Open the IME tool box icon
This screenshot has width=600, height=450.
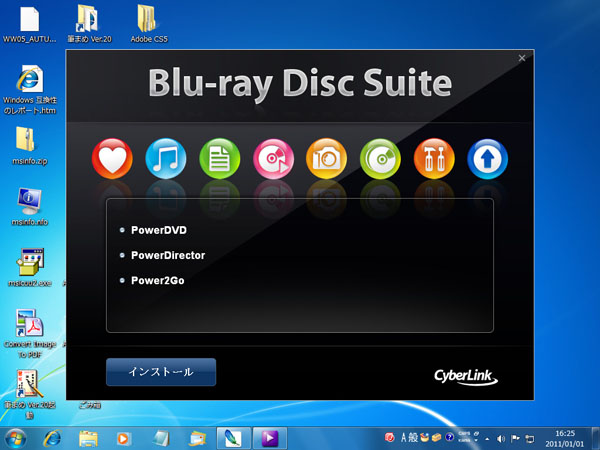[437, 437]
